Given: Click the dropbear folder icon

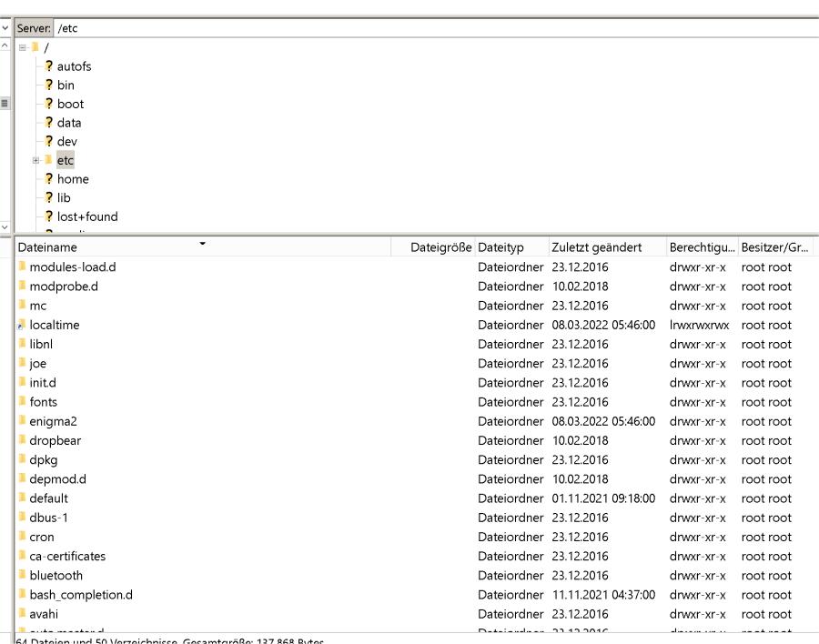Looking at the screenshot, I should pyautogui.click(x=21, y=440).
